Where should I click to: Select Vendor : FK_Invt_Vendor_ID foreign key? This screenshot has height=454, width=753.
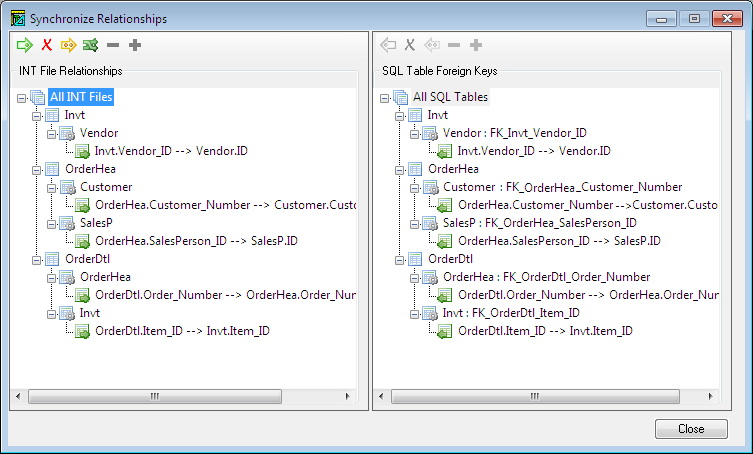514,133
